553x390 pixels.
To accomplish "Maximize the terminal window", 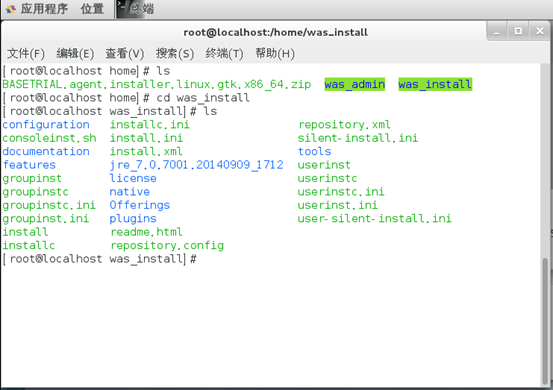I will click(518, 32).
